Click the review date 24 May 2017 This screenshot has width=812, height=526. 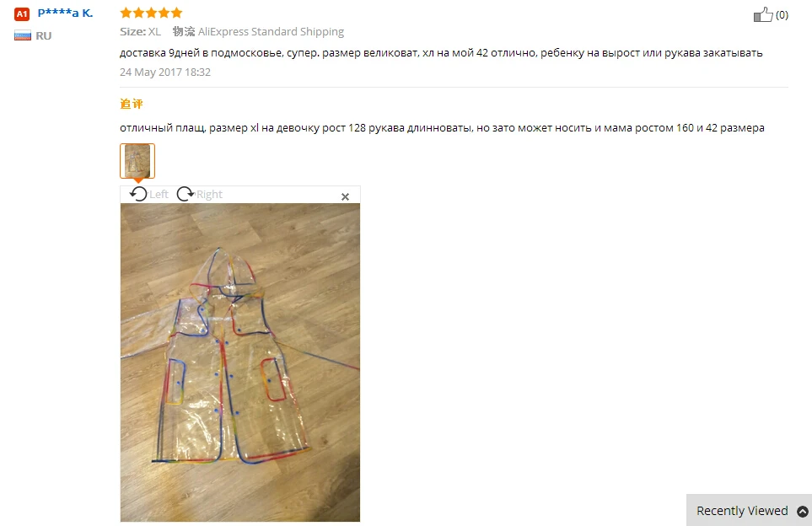[x=165, y=72]
